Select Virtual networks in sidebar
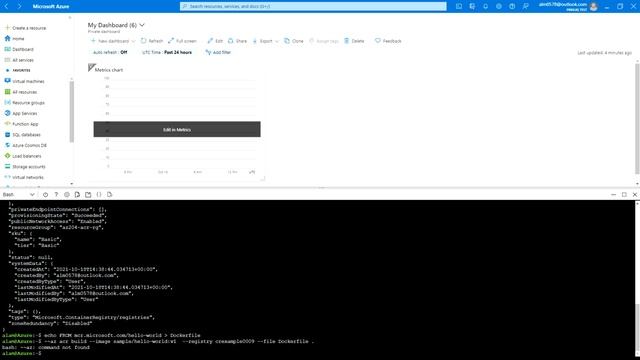The width and height of the screenshot is (640, 360). [24, 177]
